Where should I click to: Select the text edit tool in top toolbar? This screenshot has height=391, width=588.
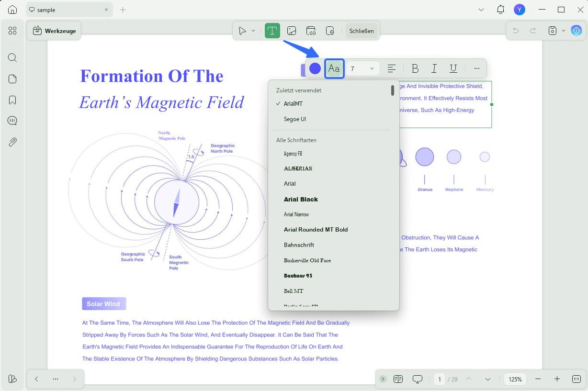(272, 31)
